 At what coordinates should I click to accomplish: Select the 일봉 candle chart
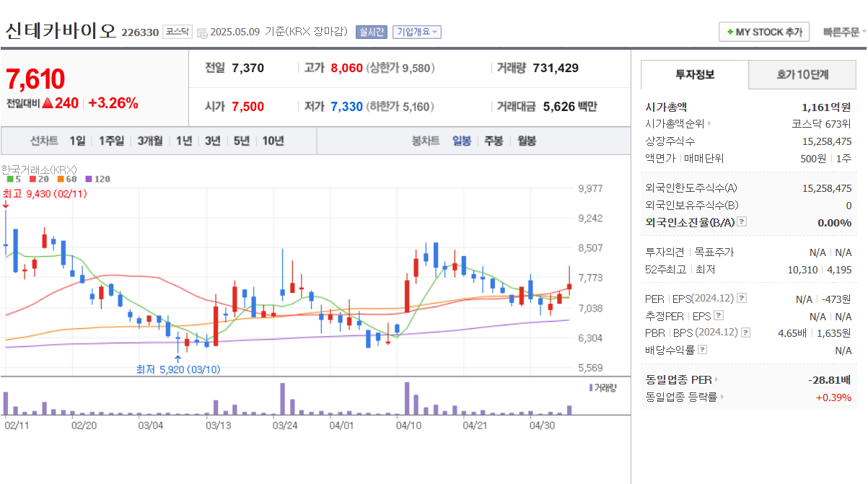pos(462,141)
